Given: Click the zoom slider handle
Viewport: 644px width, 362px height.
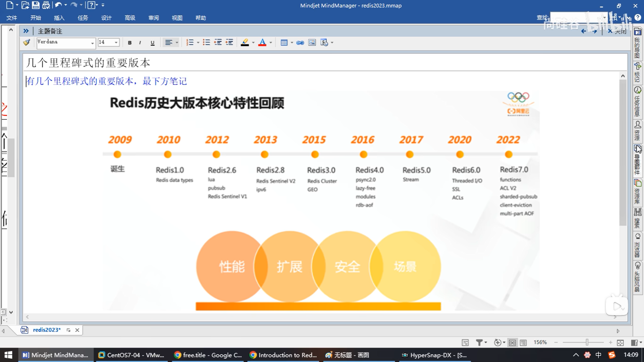Looking at the screenshot, I should pos(587,342).
